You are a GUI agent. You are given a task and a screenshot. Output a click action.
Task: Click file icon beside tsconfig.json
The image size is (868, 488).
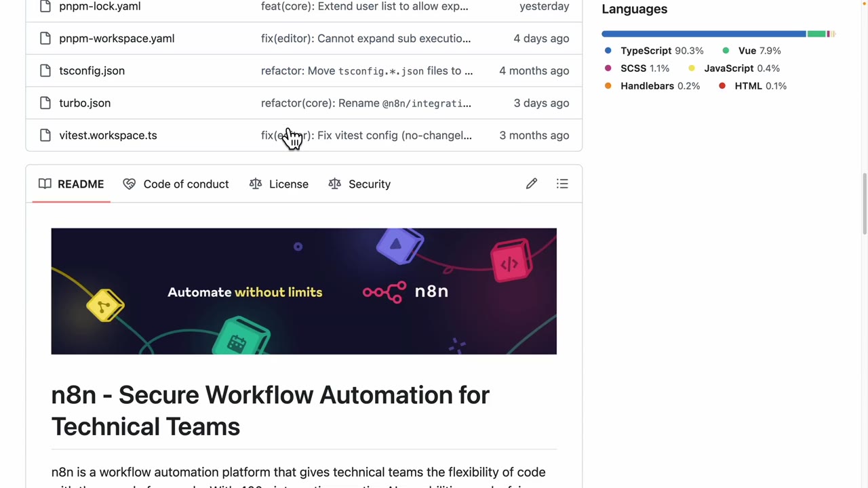pos(45,70)
